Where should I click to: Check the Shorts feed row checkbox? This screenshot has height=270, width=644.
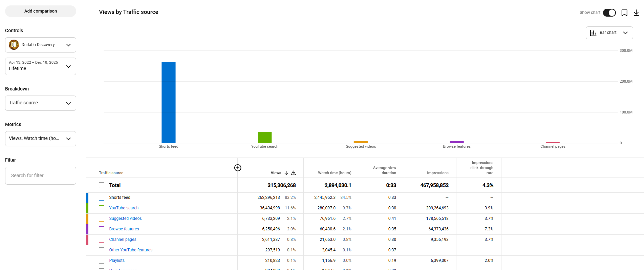102,198
